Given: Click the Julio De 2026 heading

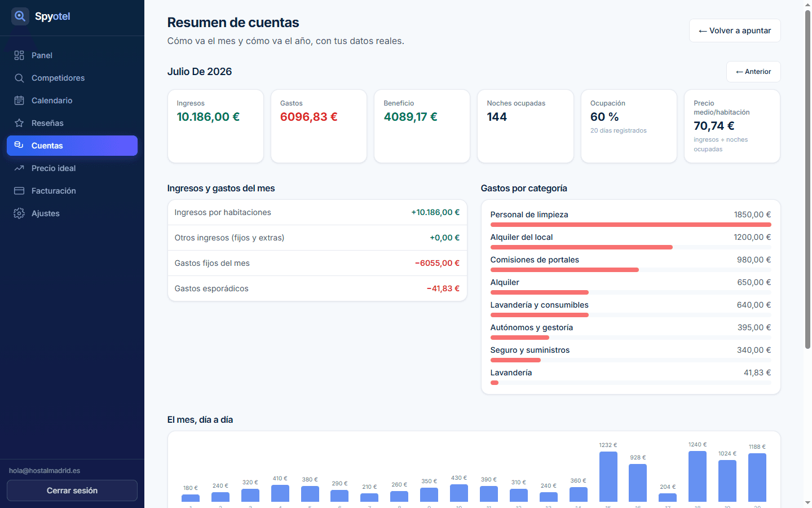Looking at the screenshot, I should (x=200, y=72).
